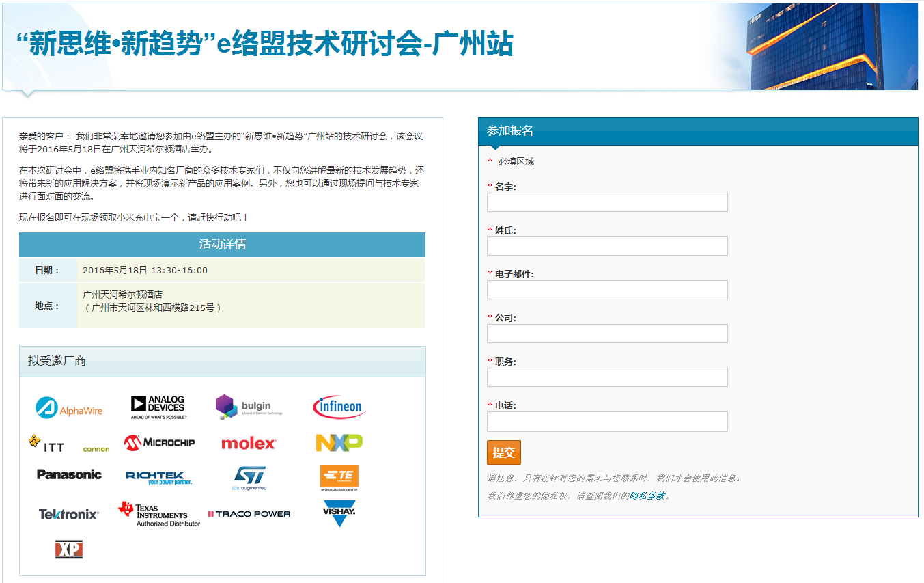The width and height of the screenshot is (924, 583).
Task: Click the XP Power logo
Action: (x=69, y=550)
